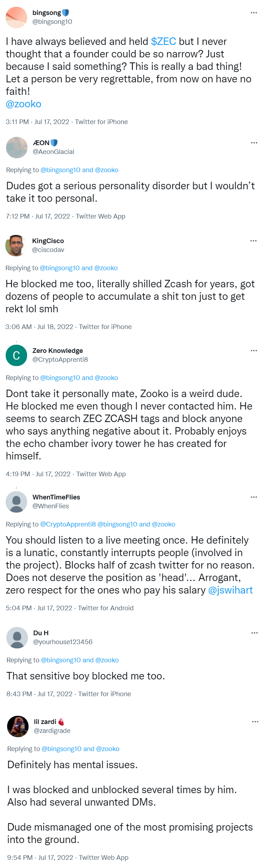
Task: Open KingCisco's profile photo
Action: 16,245
